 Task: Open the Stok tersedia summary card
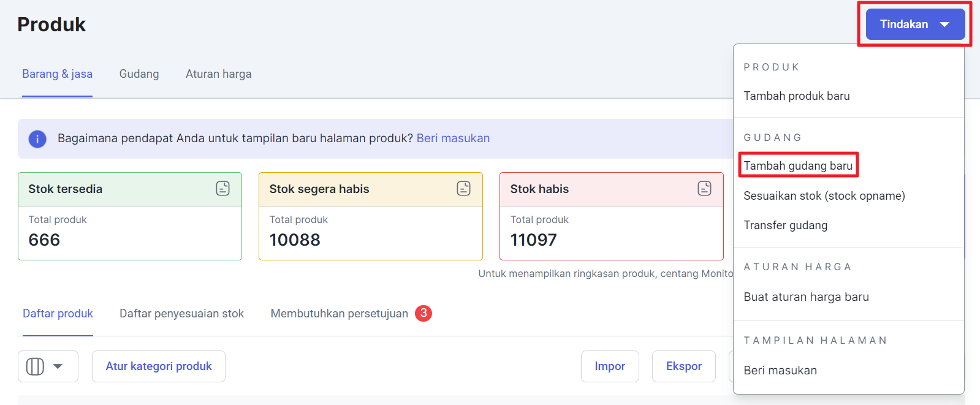tap(130, 216)
